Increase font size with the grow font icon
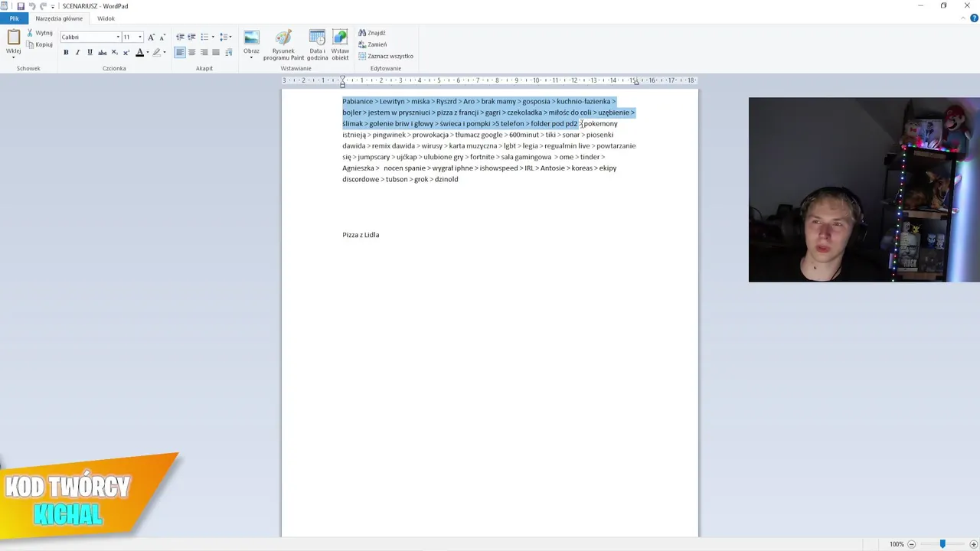The width and height of the screenshot is (980, 551). pos(151,37)
